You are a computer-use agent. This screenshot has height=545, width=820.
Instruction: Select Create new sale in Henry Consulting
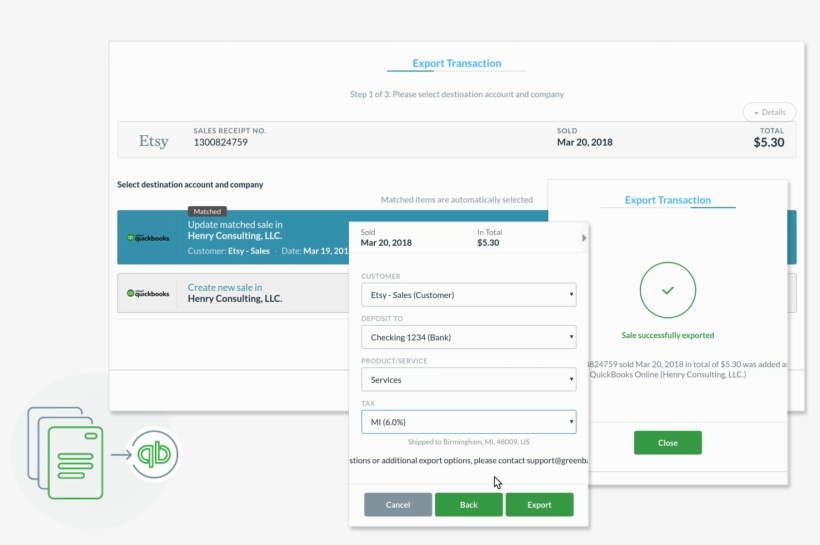point(235,293)
